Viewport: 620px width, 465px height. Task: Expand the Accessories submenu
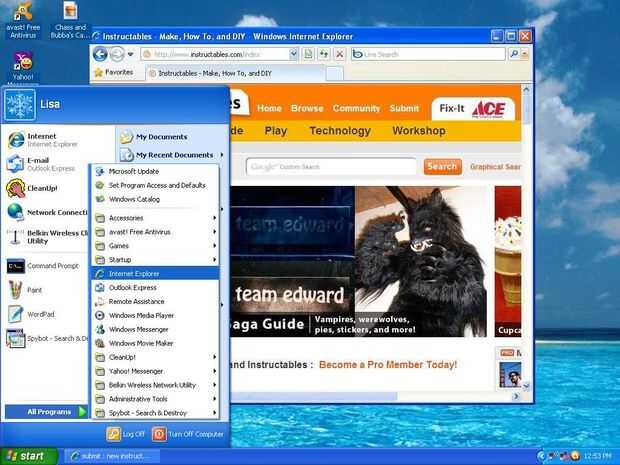tap(155, 218)
